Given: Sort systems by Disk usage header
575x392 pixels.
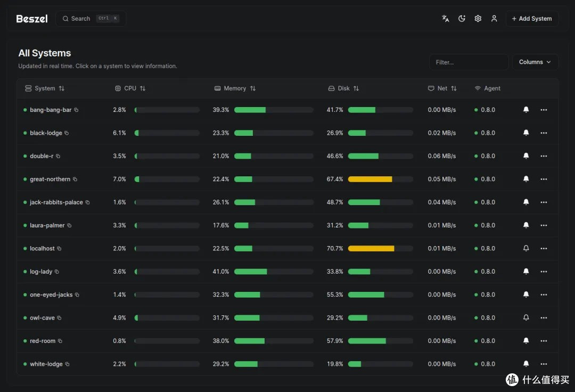Looking at the screenshot, I should click(x=343, y=88).
